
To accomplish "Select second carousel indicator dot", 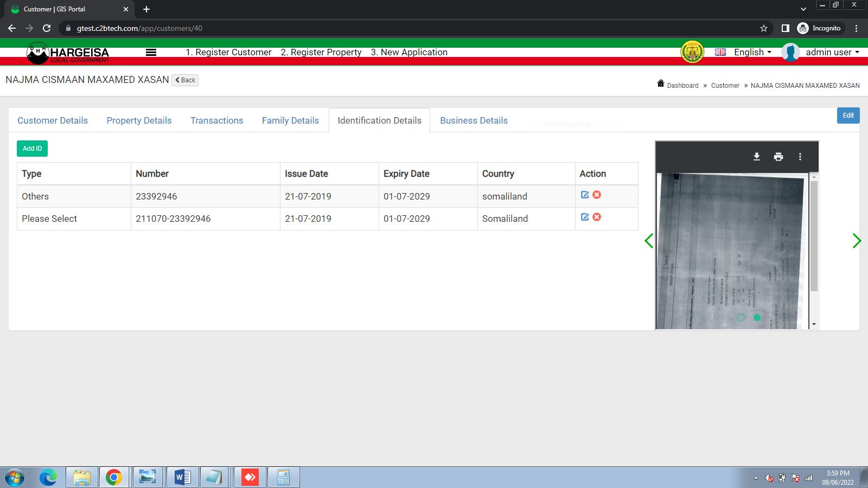I will coord(757,317).
